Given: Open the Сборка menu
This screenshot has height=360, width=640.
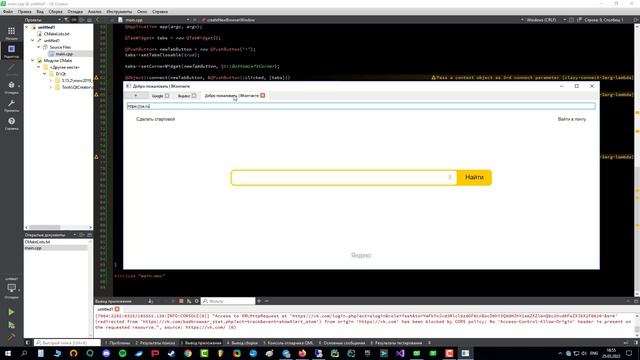Looking at the screenshot, I should click(56, 12).
